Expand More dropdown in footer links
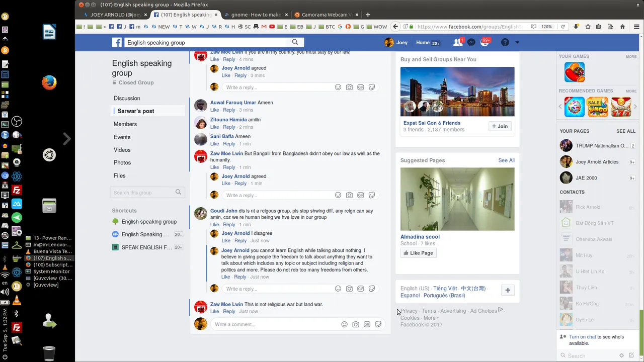This screenshot has width=644, height=362. click(x=431, y=318)
